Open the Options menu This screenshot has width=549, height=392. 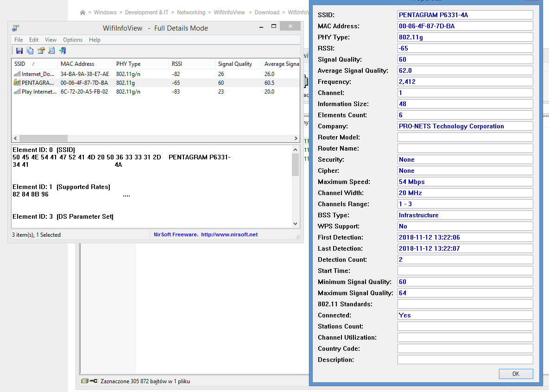tap(73, 40)
